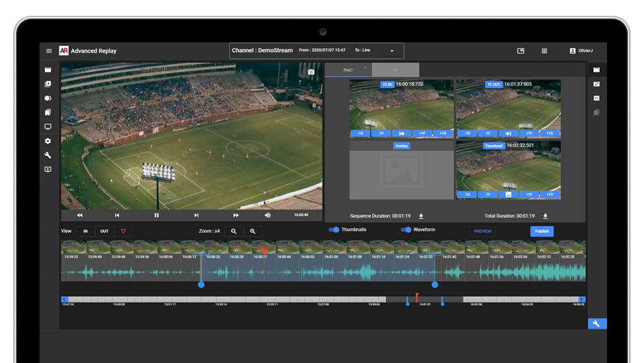The width and height of the screenshot is (644, 363).
Task: Click the snapshot camera icon on video
Action: (312, 73)
